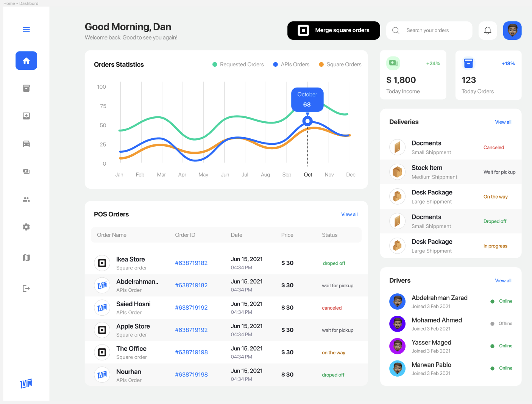Toggle APIs Orders legend series
Viewport: 532px width, 404px height.
(x=291, y=65)
